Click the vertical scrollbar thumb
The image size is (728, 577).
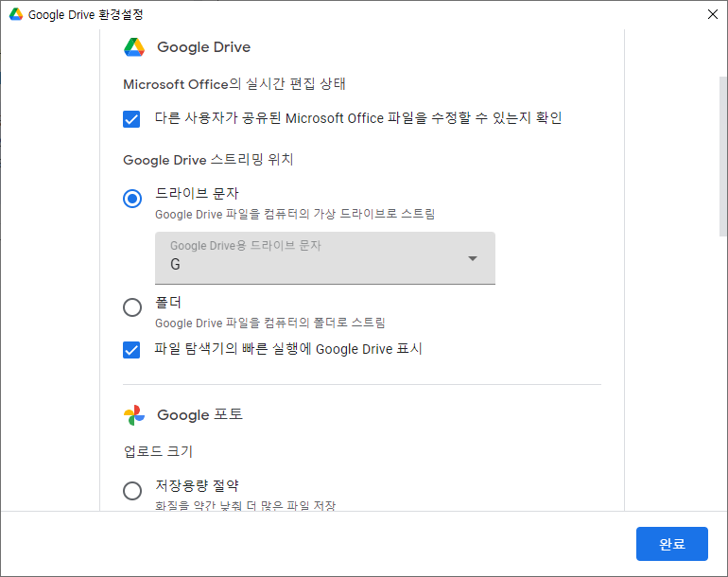pyautogui.click(x=723, y=157)
